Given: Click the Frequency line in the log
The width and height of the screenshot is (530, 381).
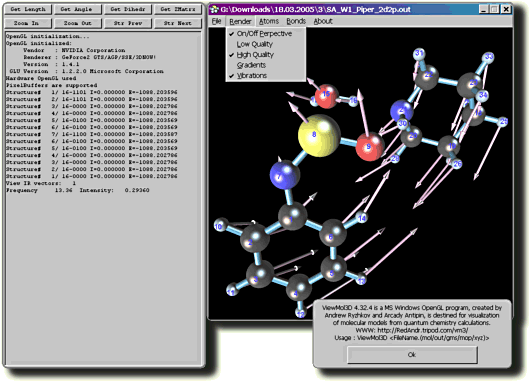Looking at the screenshot, I should pyautogui.click(x=78, y=190).
